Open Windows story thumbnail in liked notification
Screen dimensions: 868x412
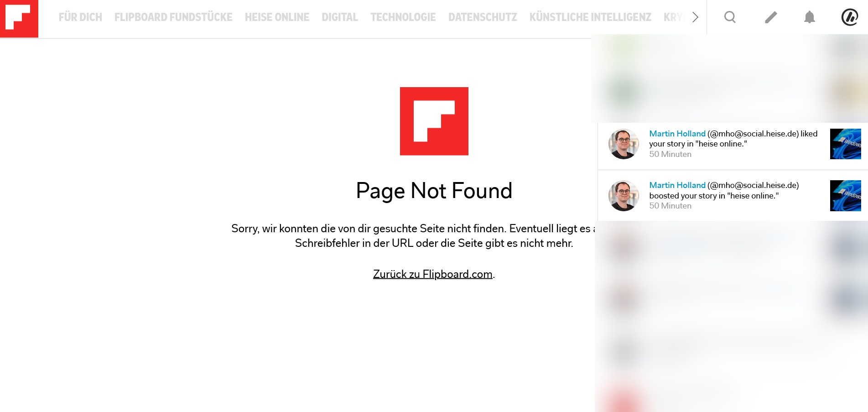[845, 144]
